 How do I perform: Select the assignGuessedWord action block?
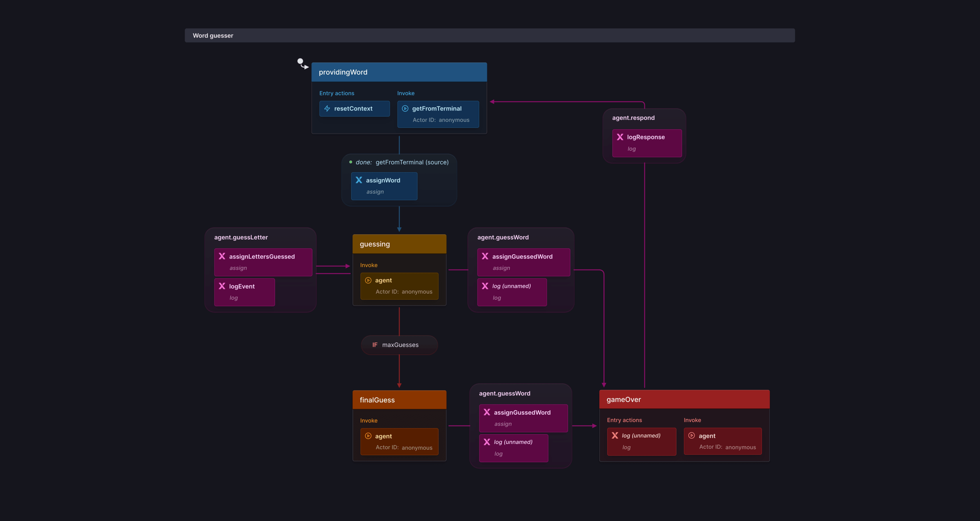523,262
